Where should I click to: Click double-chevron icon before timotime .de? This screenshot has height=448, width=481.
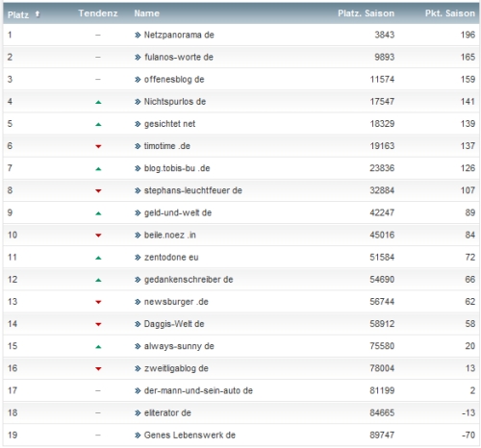138,146
